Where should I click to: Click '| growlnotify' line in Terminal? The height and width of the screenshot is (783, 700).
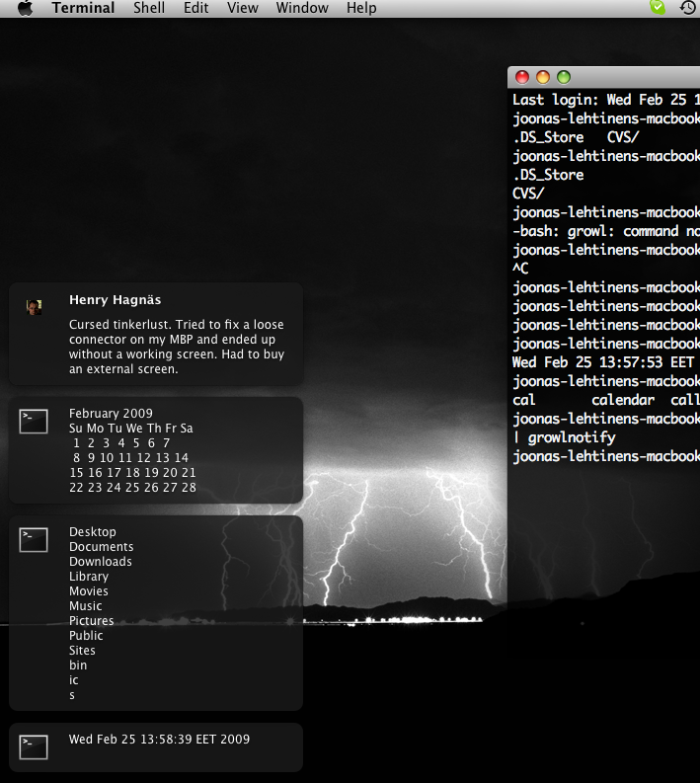(564, 438)
